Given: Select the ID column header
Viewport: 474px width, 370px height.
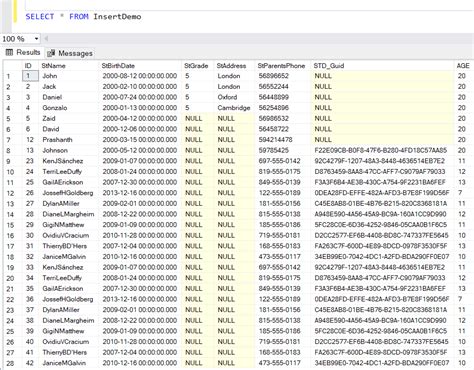Looking at the screenshot, I should coord(28,66).
